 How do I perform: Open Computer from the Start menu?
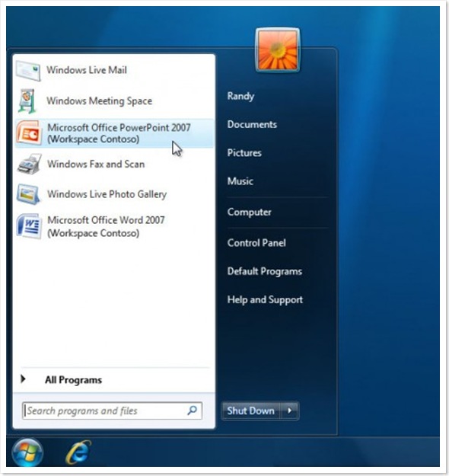249,212
